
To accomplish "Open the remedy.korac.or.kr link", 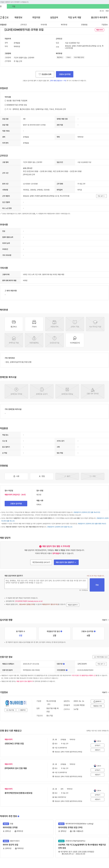I will (x=29, y=601).
